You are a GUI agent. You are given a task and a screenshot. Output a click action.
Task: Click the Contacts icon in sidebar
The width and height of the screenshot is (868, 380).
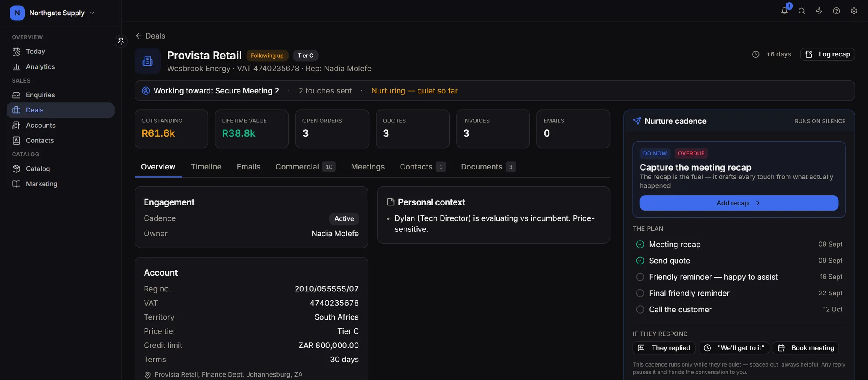16,141
